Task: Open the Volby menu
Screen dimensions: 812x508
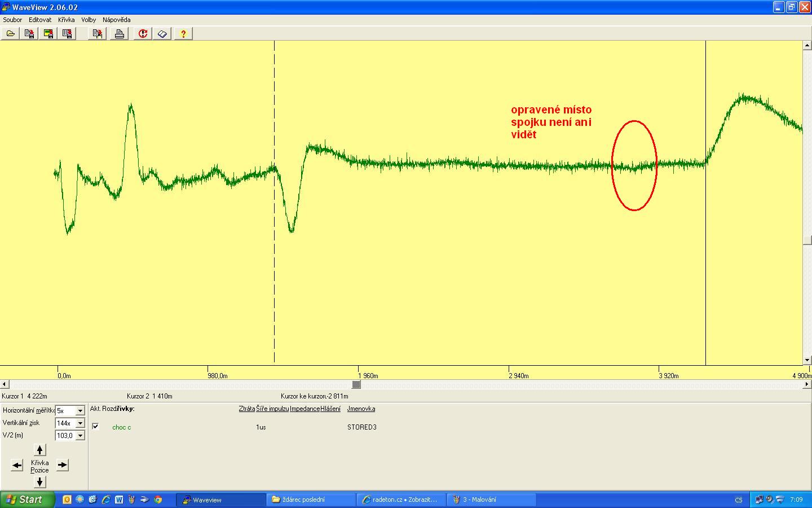Action: click(89, 20)
